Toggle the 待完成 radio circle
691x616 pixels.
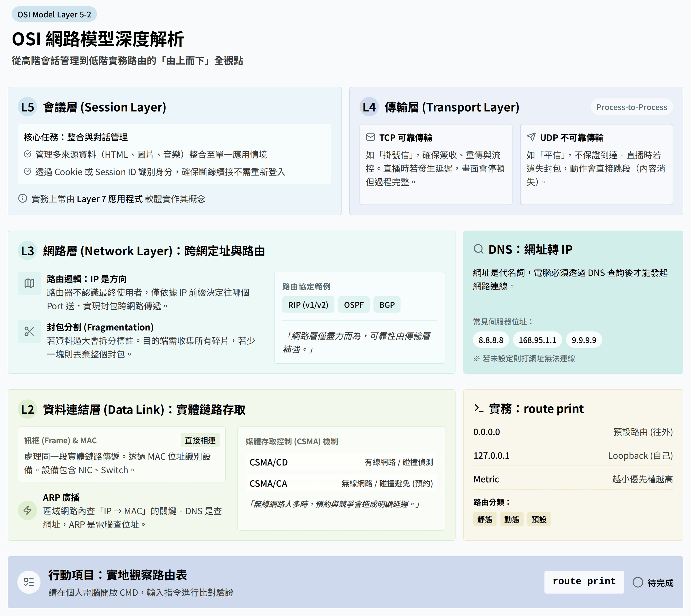(637, 582)
